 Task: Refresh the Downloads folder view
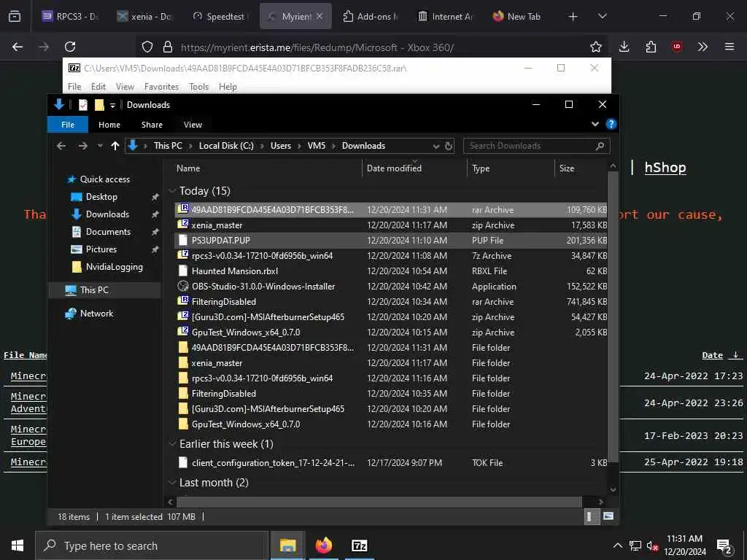[449, 146]
